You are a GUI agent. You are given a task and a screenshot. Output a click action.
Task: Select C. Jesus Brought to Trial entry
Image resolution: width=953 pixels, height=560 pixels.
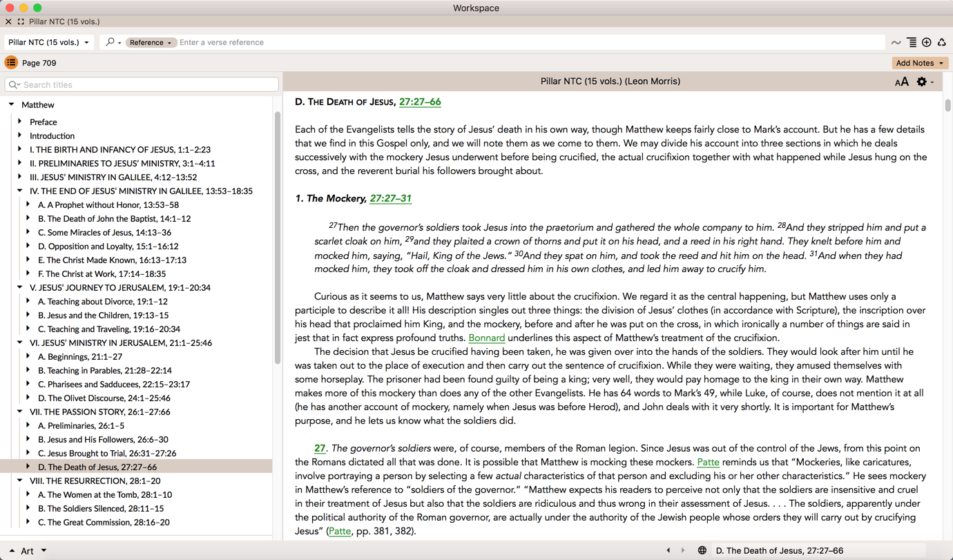click(107, 454)
